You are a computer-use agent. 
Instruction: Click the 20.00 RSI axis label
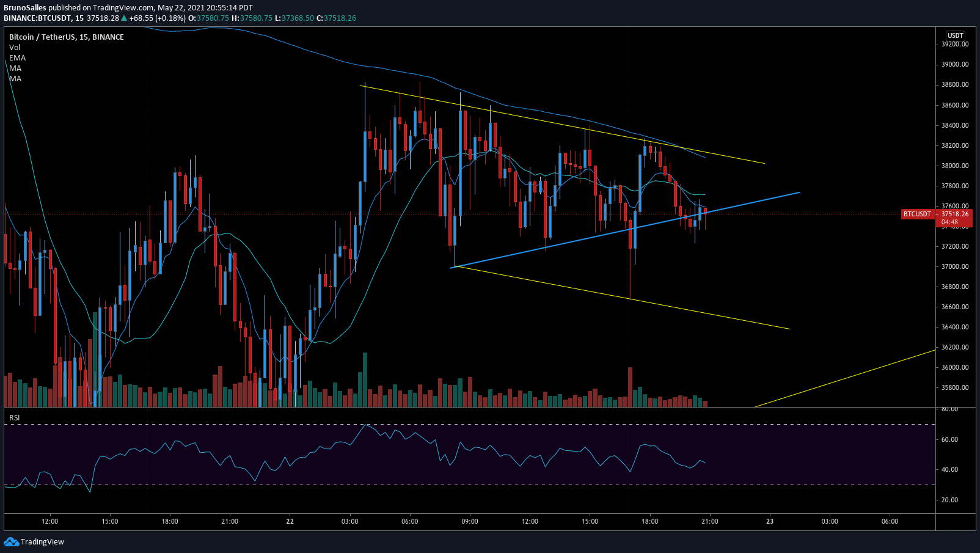point(949,500)
